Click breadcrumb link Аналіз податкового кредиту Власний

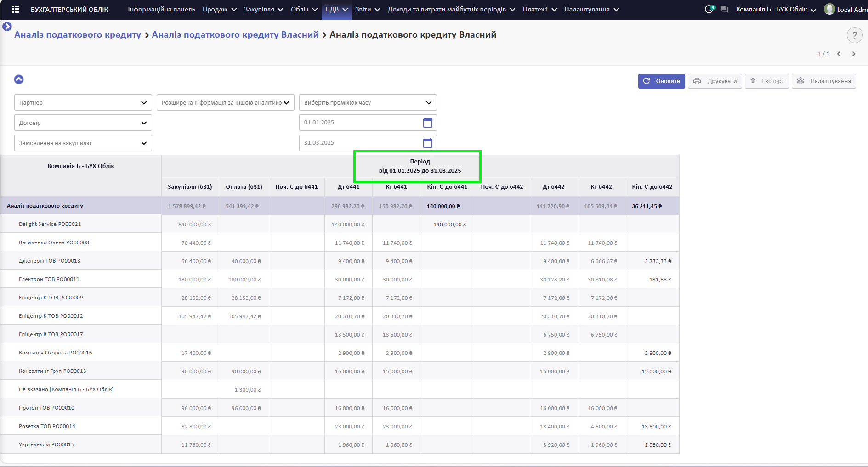(235, 34)
